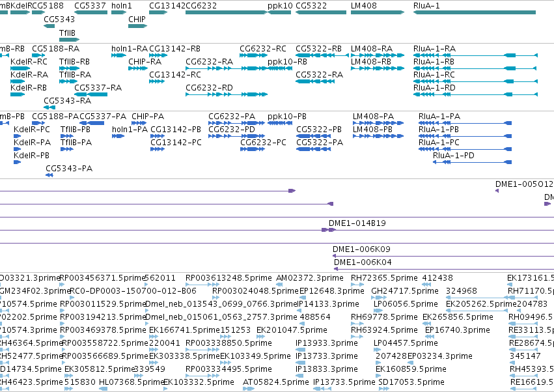Select the EK205262.5prime EST label

(481, 304)
